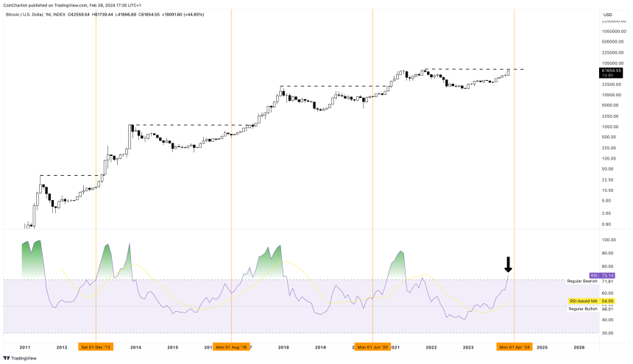This screenshot has width=633, height=364.
Task: Click the 2015 year on time axis
Action: click(173, 348)
